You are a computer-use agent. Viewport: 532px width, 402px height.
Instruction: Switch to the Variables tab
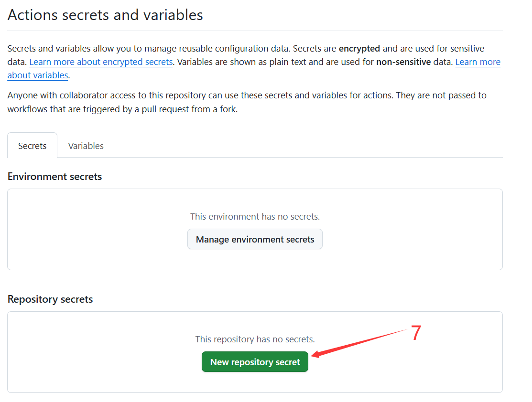86,146
